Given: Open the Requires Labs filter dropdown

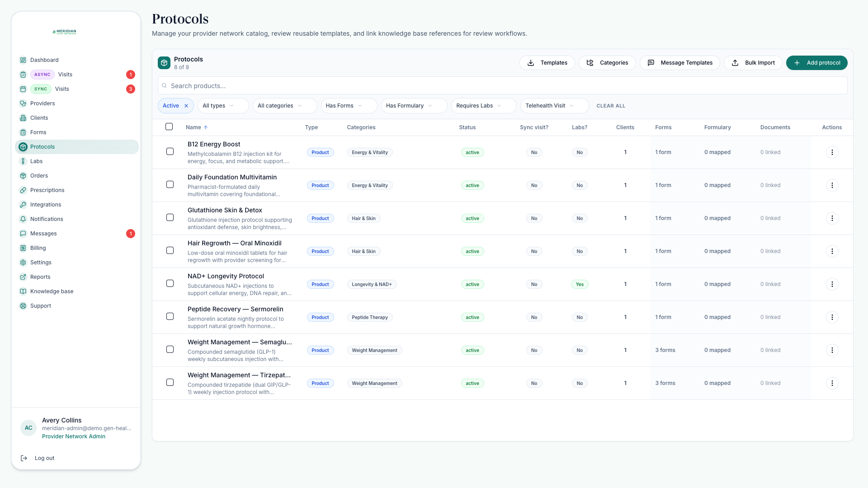Looking at the screenshot, I should pos(484,106).
